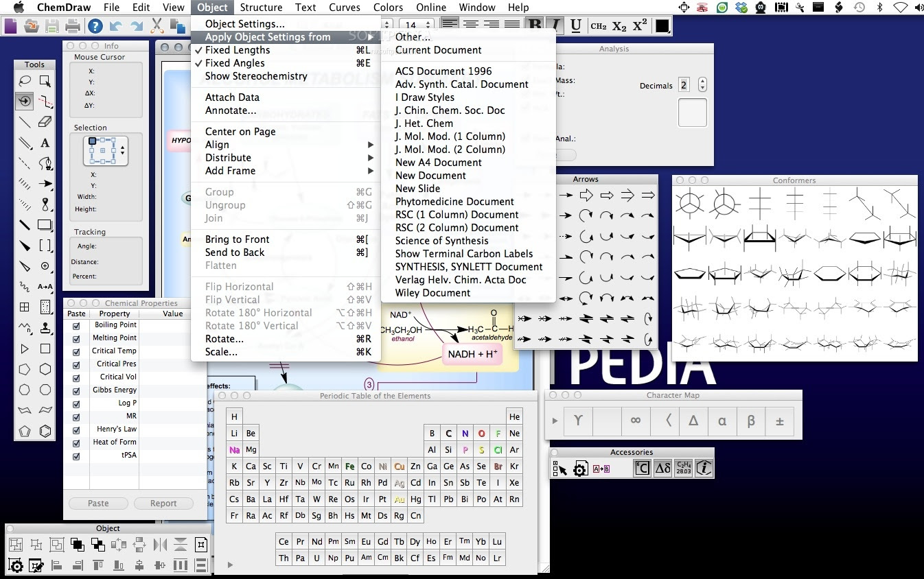Click the hollow block arrow in Arrows
The height and width of the screenshot is (579, 924).
586,196
